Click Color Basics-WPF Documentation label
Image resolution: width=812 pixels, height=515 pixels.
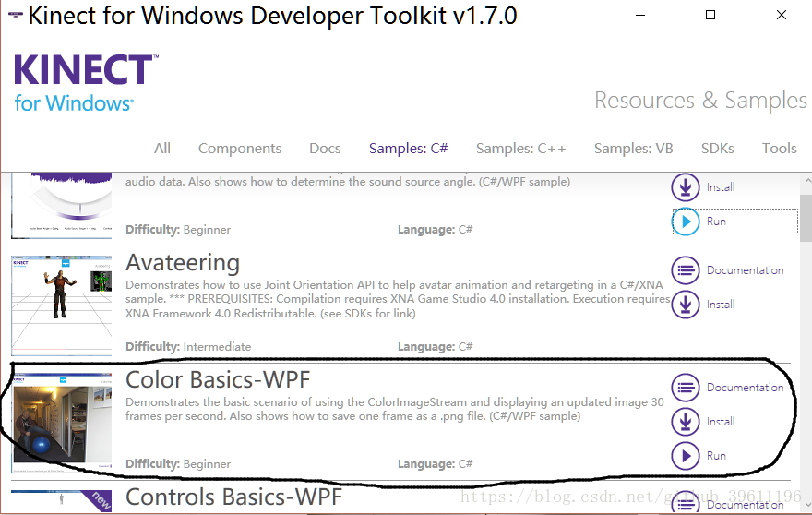pyautogui.click(x=746, y=388)
